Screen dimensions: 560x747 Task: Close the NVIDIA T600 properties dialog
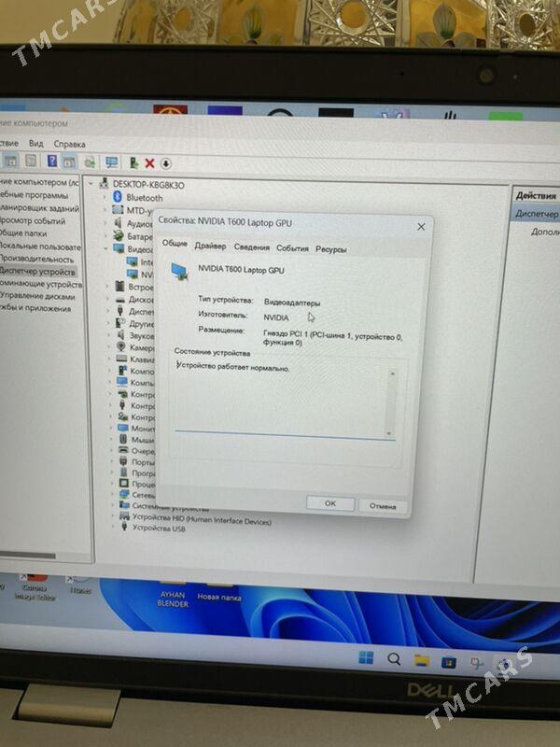420,226
